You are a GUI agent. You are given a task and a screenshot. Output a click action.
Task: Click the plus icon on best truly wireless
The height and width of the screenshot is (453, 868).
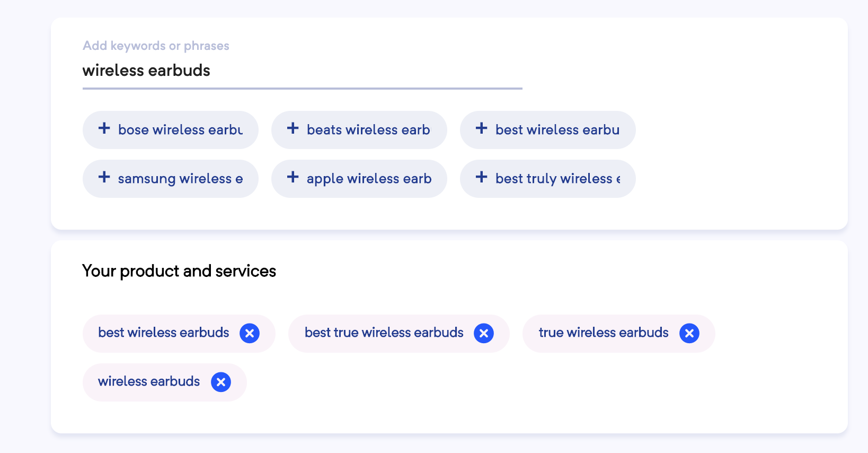coord(482,177)
